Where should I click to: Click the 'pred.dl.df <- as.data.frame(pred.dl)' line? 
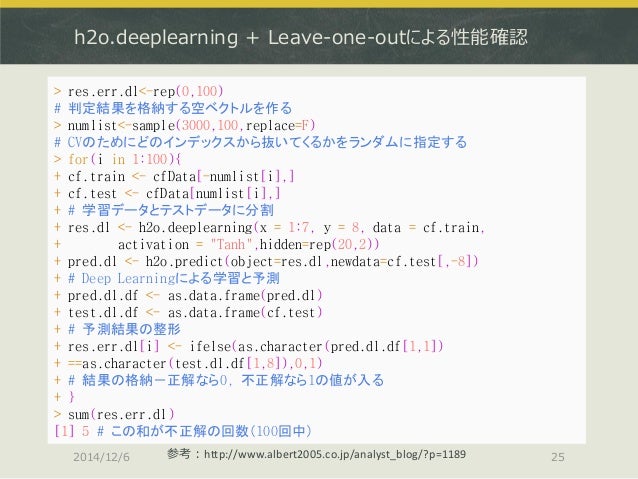click(188, 295)
